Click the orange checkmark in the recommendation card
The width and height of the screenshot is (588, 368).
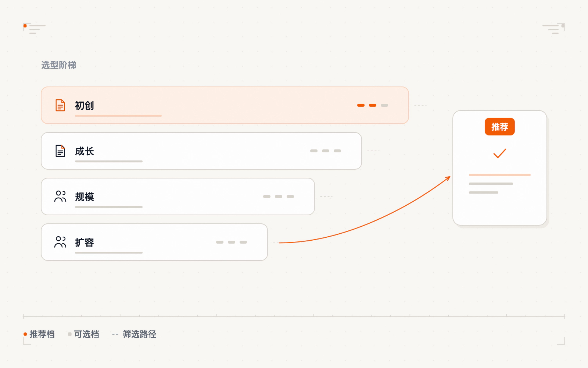pos(500,153)
